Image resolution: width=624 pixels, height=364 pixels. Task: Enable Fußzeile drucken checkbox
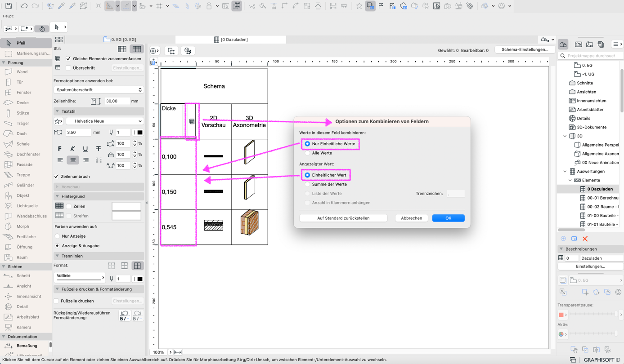tap(56, 301)
